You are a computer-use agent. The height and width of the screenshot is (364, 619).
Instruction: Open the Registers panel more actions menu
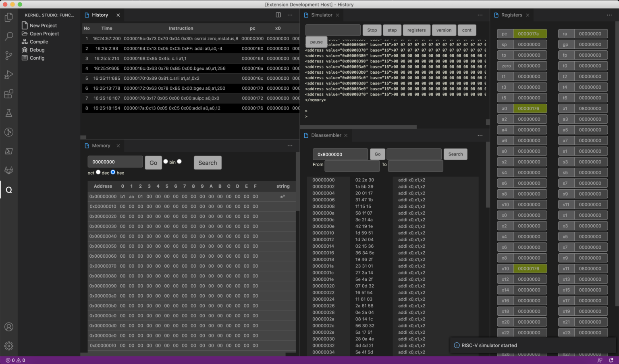[609, 15]
